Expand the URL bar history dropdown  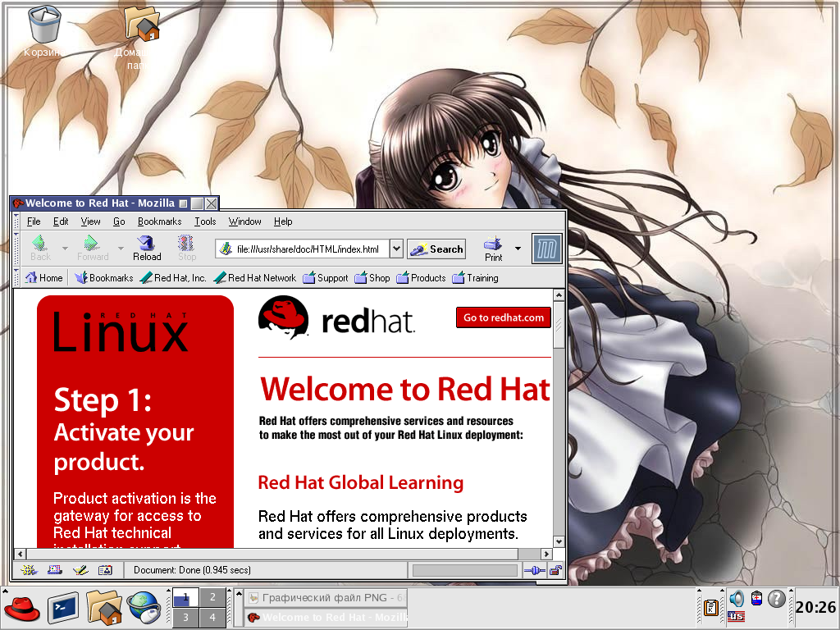tap(396, 249)
